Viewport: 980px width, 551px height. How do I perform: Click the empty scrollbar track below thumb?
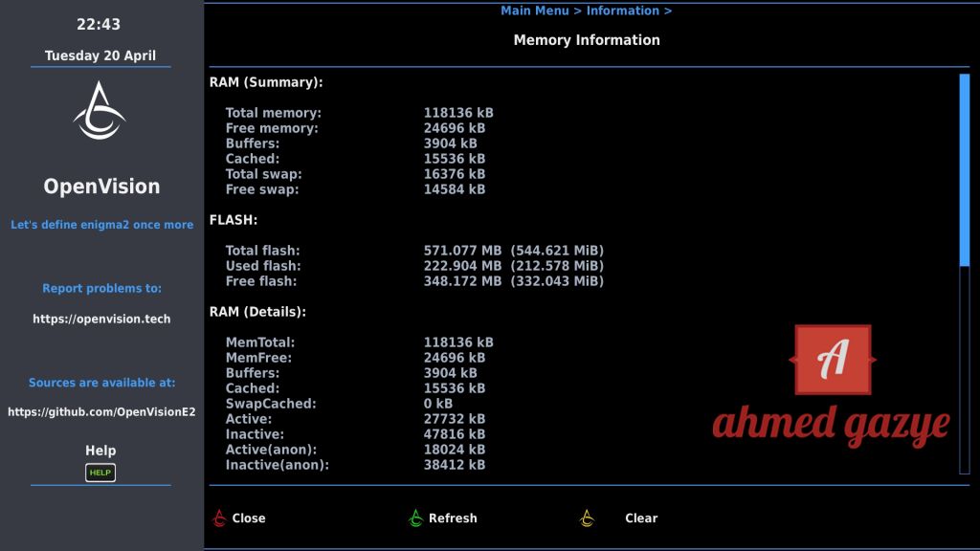point(965,370)
